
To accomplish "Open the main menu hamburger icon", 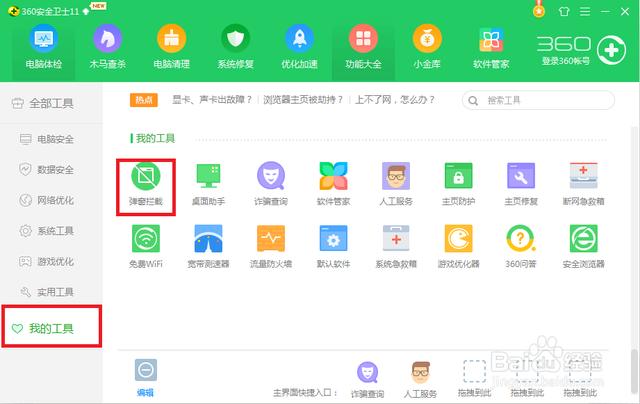I will 585,11.
